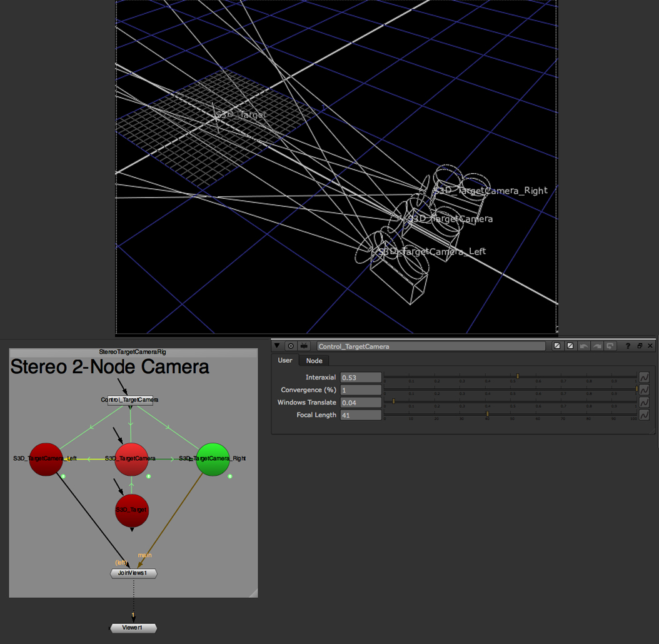Switch to the User tab
This screenshot has height=644, width=659.
(x=285, y=361)
